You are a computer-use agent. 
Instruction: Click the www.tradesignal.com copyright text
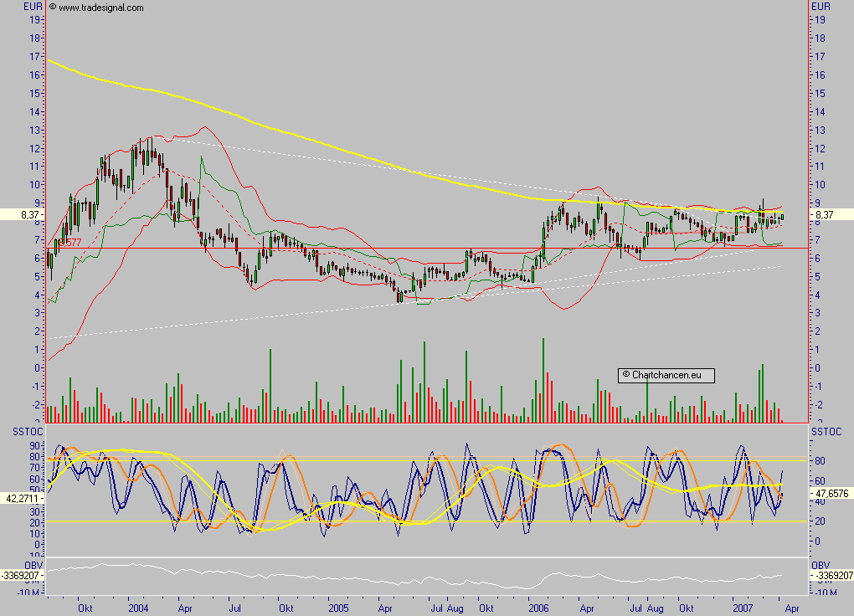(x=96, y=8)
